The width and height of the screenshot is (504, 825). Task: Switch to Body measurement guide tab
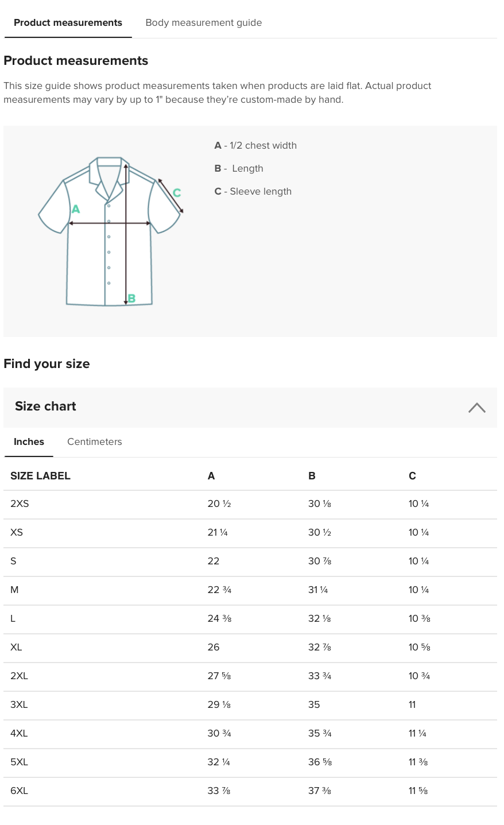(x=203, y=23)
